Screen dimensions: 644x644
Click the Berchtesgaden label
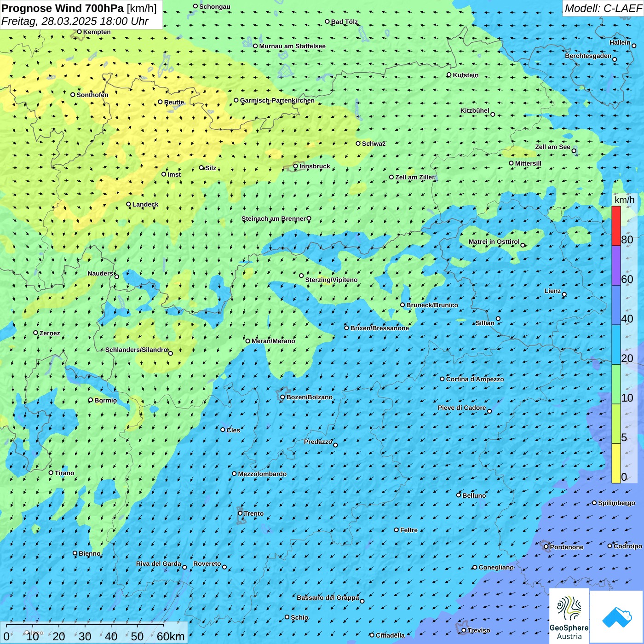click(588, 56)
